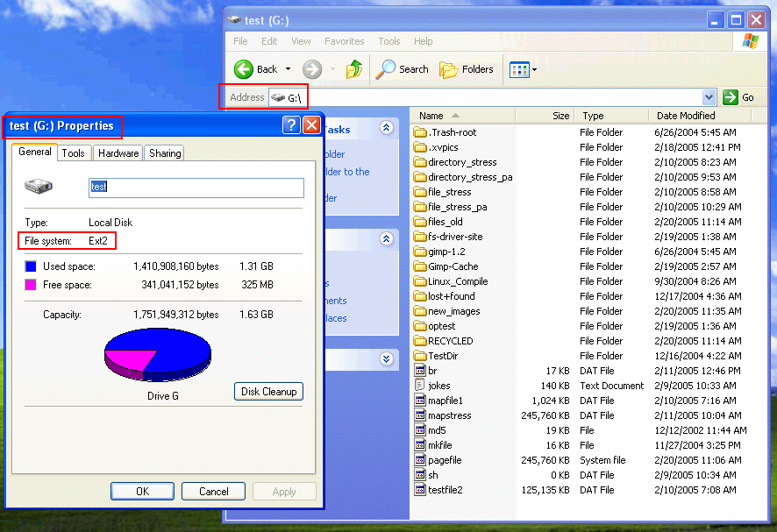
Task: Switch to the Hardware tab
Action: click(118, 153)
